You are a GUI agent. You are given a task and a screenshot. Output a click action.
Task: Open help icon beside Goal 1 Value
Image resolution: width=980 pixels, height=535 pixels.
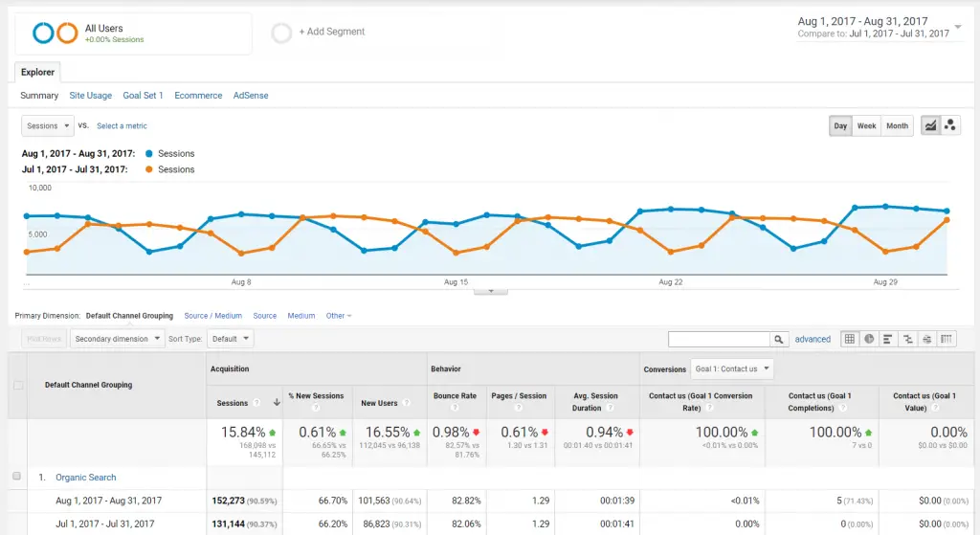click(x=936, y=408)
